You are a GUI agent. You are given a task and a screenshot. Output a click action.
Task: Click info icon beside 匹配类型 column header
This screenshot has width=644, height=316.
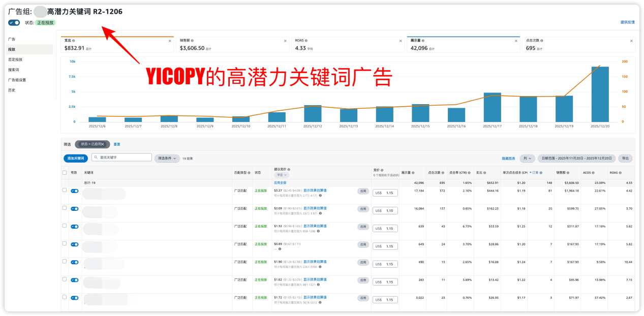tap(249, 173)
